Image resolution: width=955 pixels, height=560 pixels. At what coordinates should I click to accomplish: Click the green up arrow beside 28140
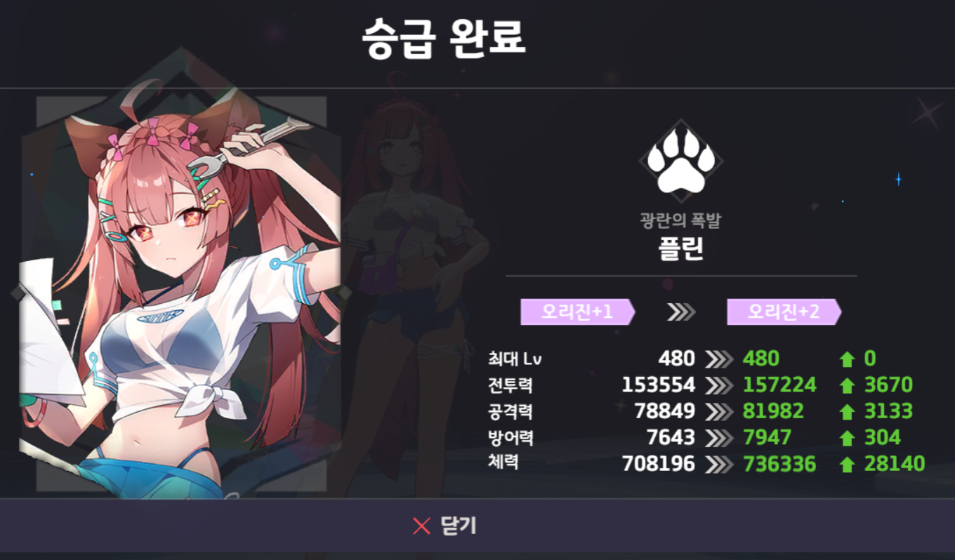[847, 465]
